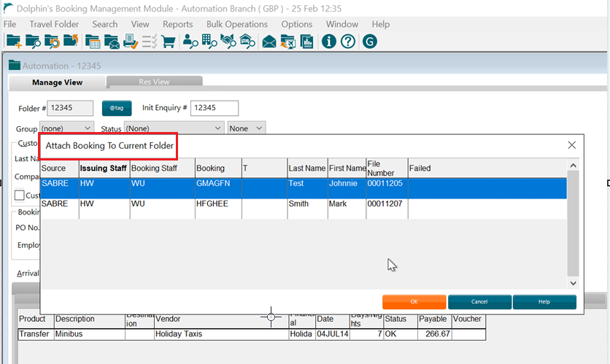Viewport: 610px width, 364px height.
Task: Click the Issuing Staff column header
Action: pyautogui.click(x=104, y=168)
